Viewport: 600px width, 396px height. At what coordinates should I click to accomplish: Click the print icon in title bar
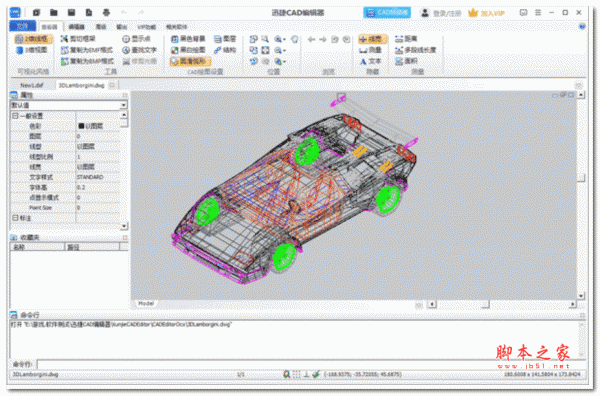point(106,13)
